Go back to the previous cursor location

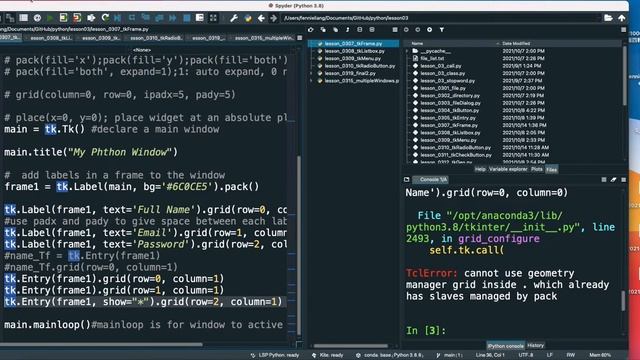(261, 18)
